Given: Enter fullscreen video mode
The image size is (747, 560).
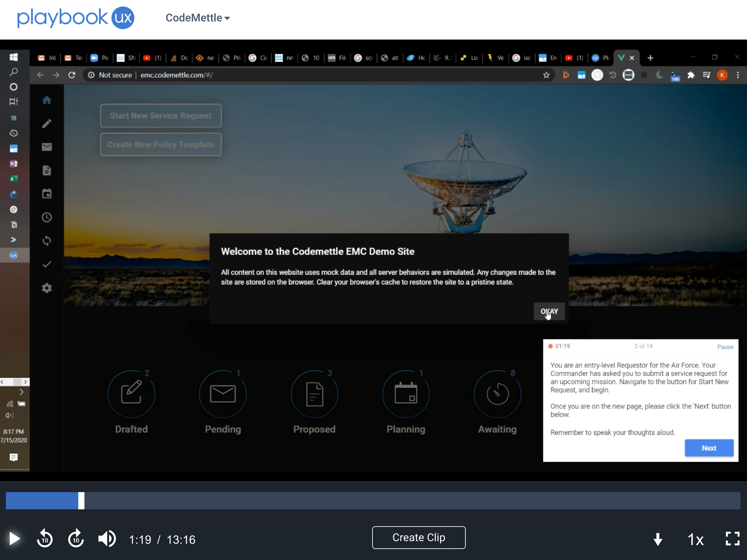Looking at the screenshot, I should 732,538.
